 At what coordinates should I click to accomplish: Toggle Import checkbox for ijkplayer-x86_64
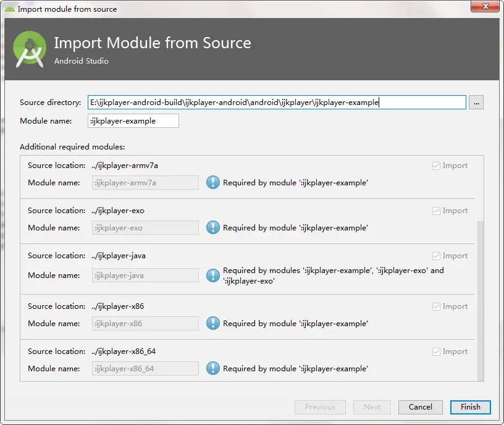pyautogui.click(x=437, y=351)
